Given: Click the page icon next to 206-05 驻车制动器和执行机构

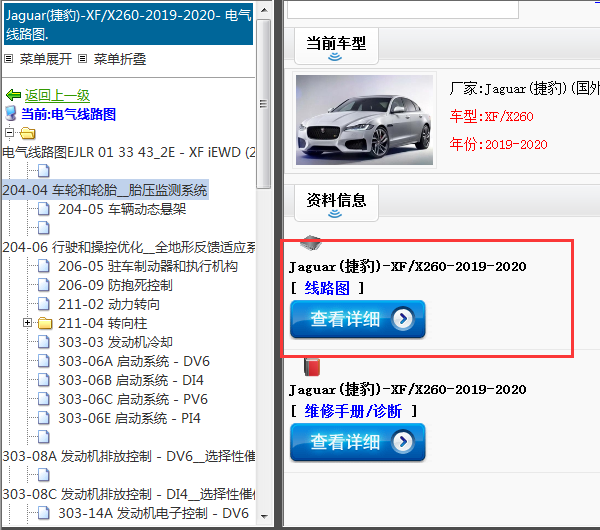Looking at the screenshot, I should (44, 266).
